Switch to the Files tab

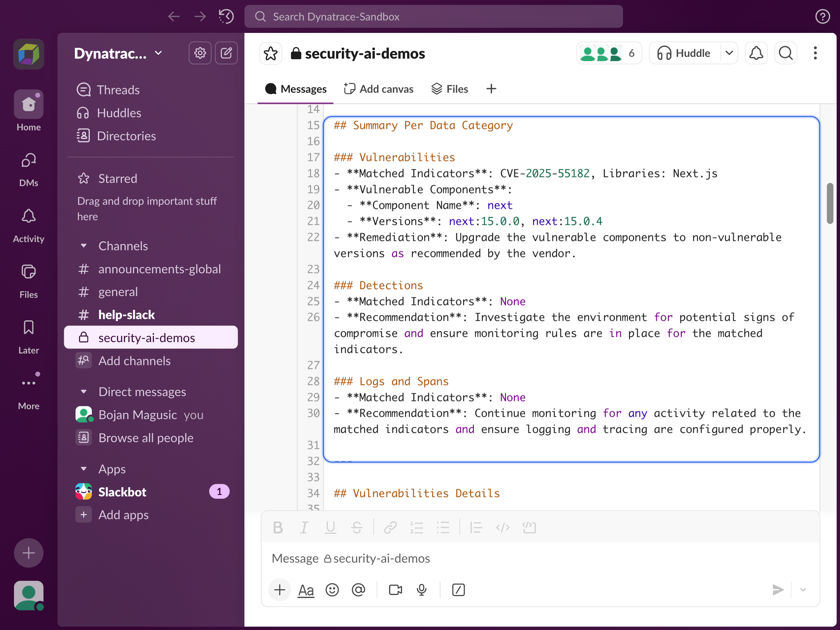coord(450,89)
